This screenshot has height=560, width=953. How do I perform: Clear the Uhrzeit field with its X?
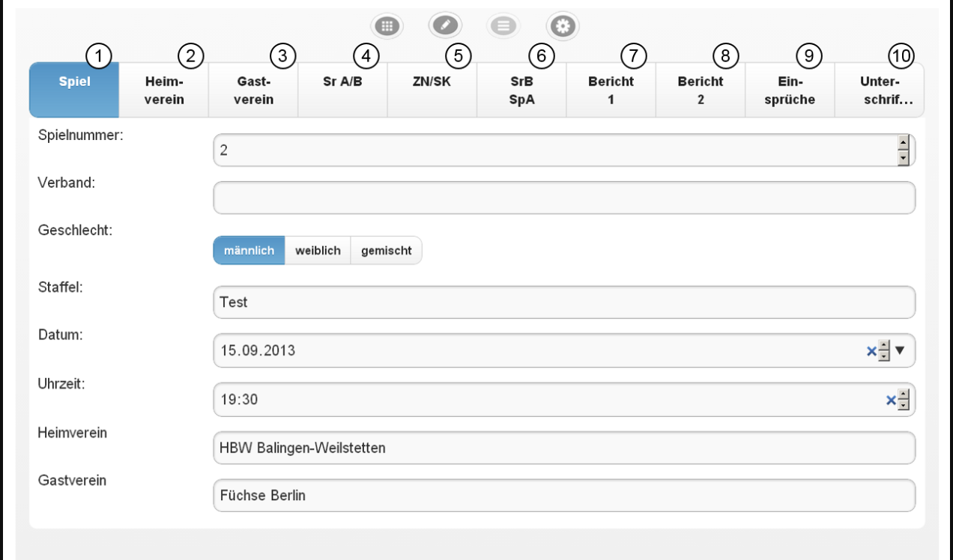click(x=891, y=401)
